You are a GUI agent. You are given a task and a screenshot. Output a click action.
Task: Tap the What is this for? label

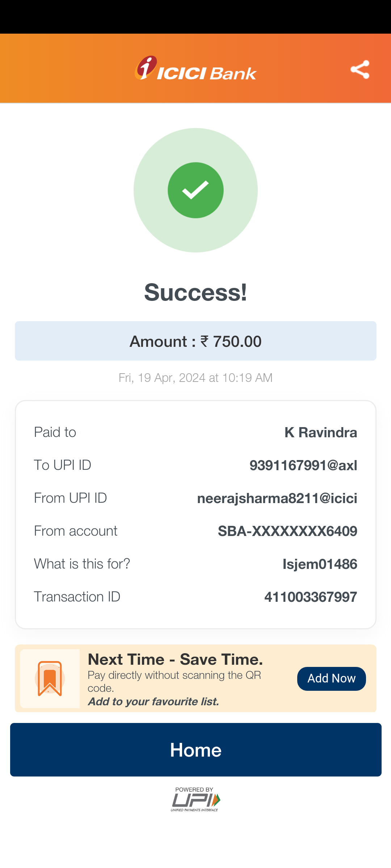coord(82,564)
